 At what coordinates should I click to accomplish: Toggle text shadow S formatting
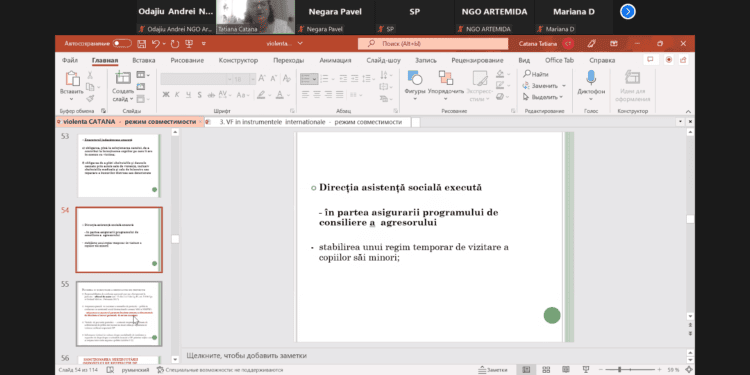click(x=199, y=95)
